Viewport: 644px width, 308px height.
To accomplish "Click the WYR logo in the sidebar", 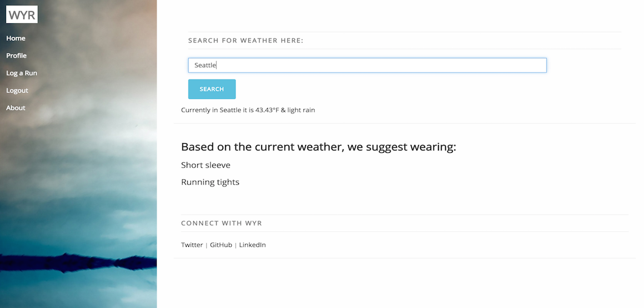I will pos(22,14).
